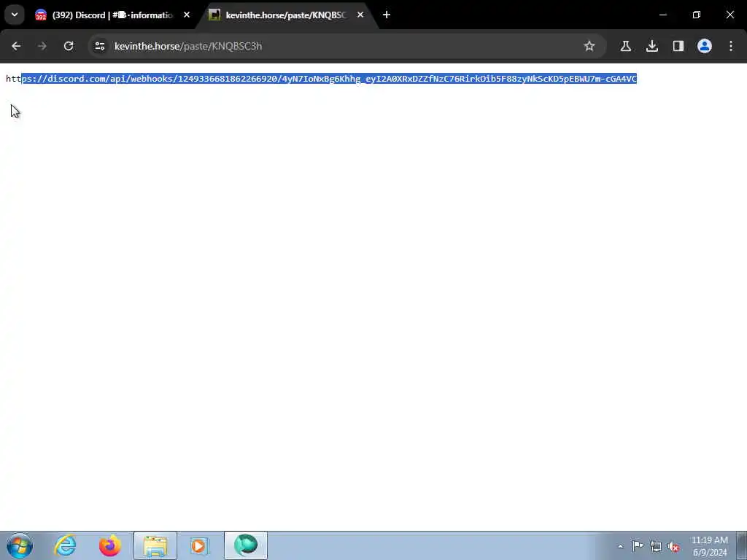Open the clock showing 11:19 AM
Image resolution: width=747 pixels, height=560 pixels.
coord(709,546)
